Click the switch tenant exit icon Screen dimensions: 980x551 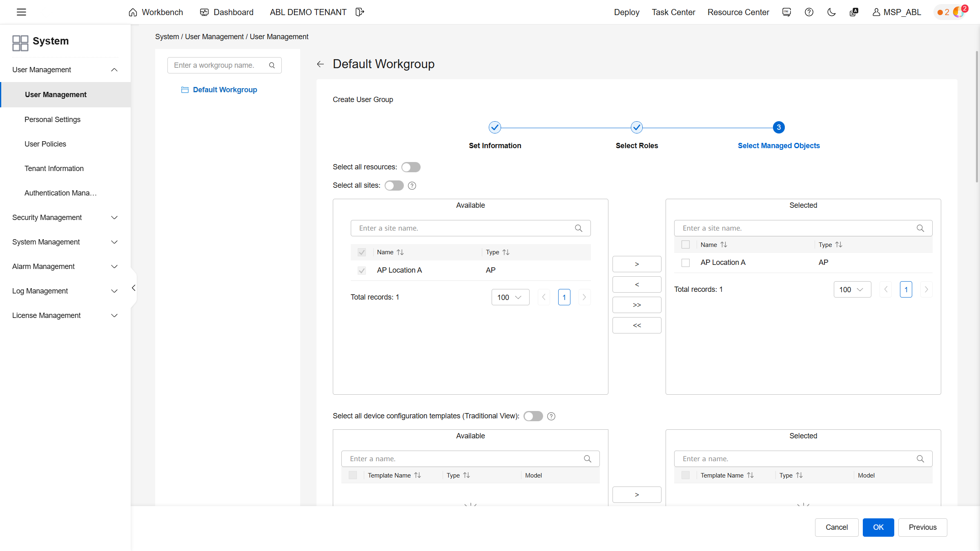coord(359,12)
